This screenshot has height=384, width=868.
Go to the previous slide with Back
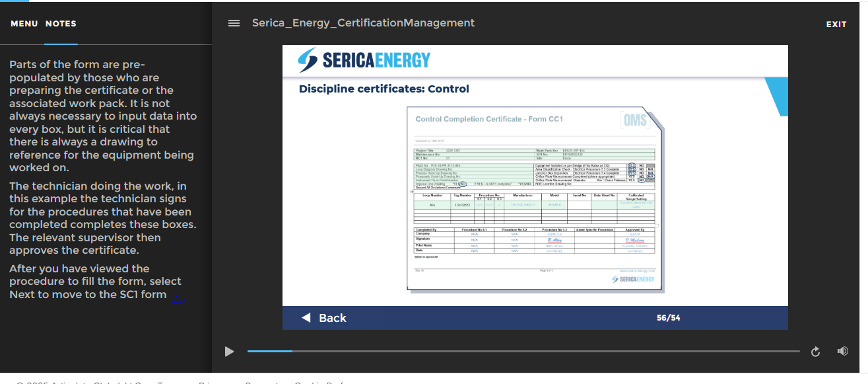pyautogui.click(x=324, y=318)
